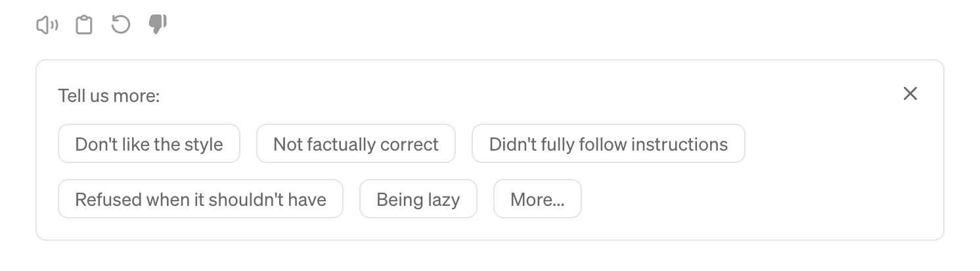Pick 'Refused when it shouldn't have'
Screen dimensions: 980x271
(200, 199)
